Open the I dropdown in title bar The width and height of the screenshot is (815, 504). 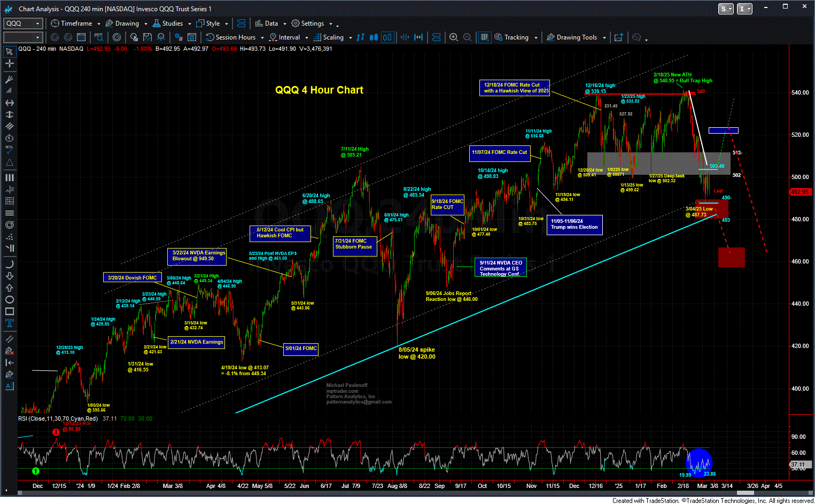pyautogui.click(x=744, y=9)
